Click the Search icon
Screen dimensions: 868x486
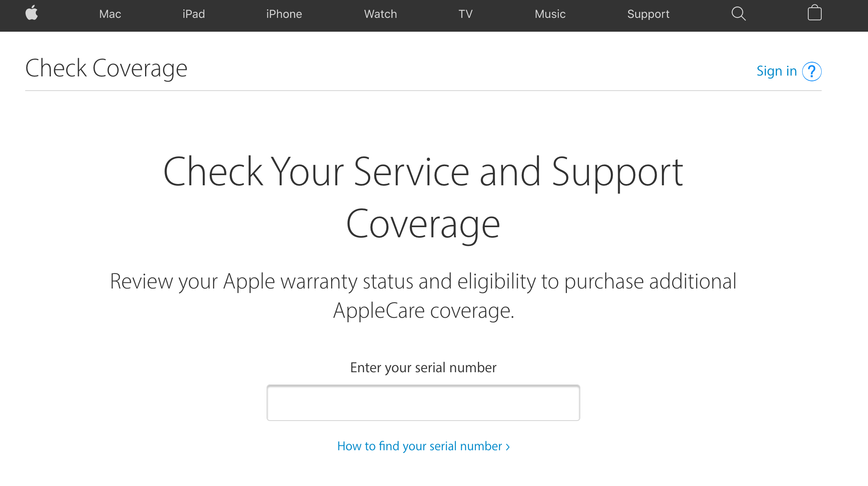(x=740, y=13)
